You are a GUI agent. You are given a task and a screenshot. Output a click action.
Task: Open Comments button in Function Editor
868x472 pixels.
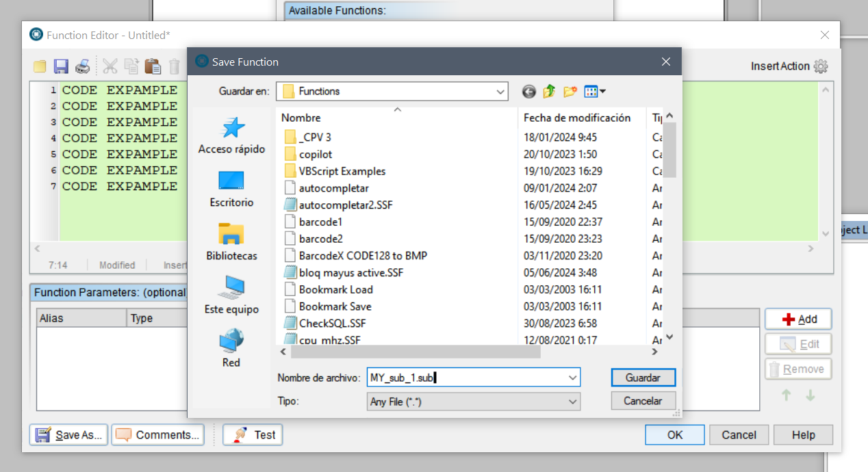click(x=157, y=434)
